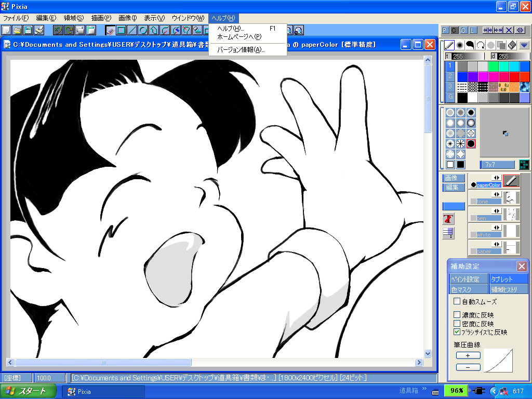Select the straight line tool

click(x=131, y=30)
